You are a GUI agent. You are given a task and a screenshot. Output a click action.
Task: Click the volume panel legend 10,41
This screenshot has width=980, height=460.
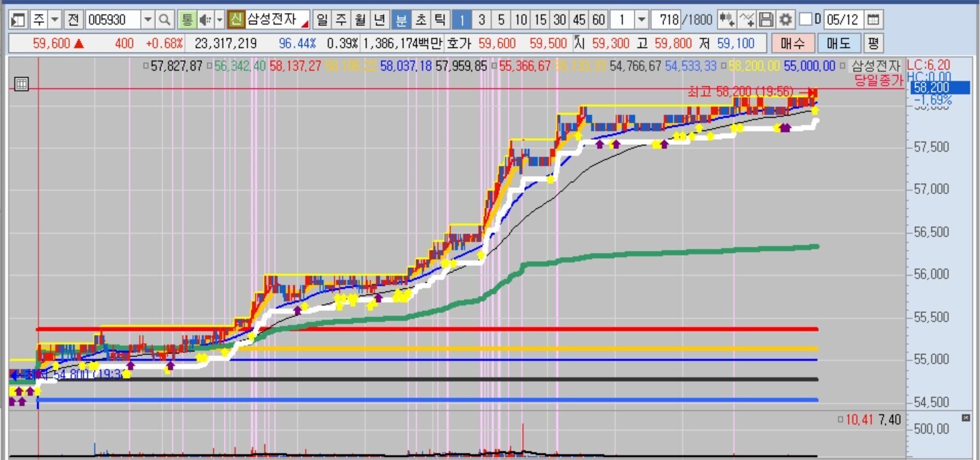[x=859, y=420]
